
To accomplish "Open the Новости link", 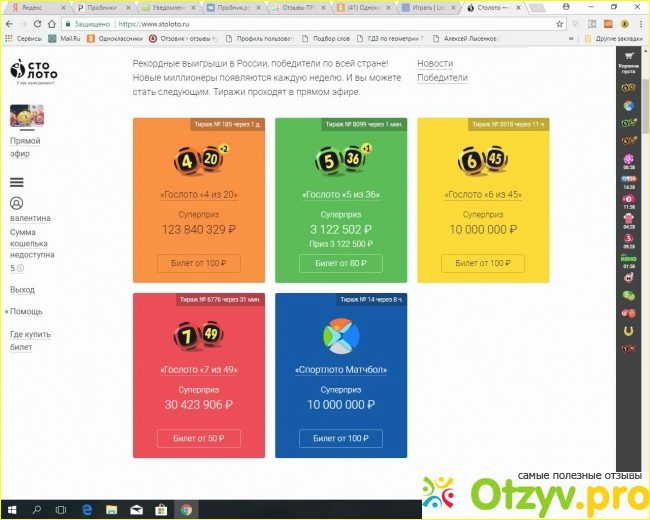I will pos(434,63).
